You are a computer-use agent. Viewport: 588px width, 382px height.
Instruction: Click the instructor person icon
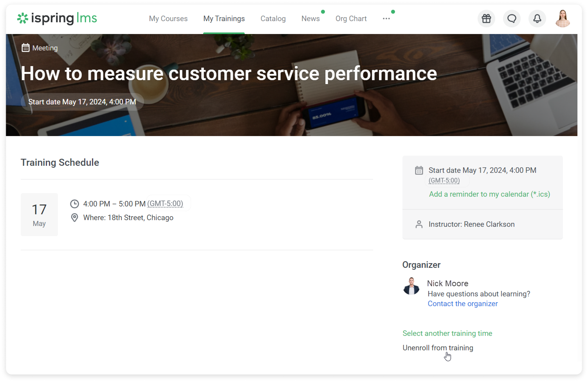(419, 224)
